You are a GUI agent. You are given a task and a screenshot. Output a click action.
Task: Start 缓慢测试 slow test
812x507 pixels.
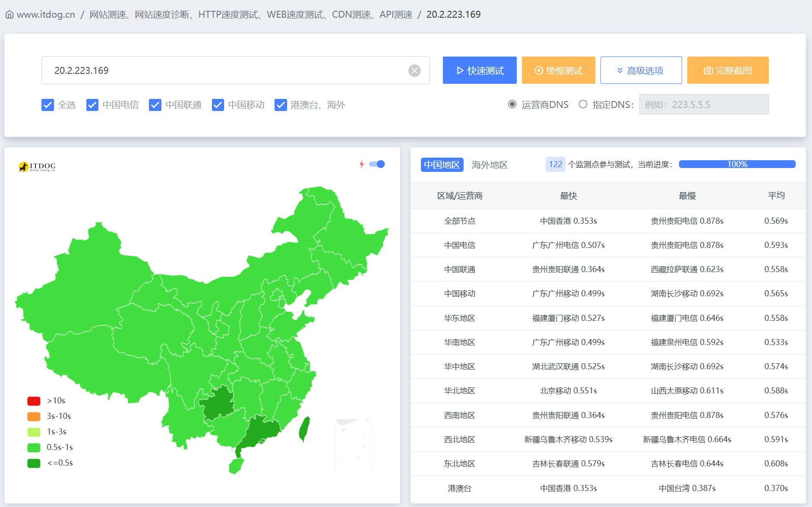pyautogui.click(x=558, y=70)
